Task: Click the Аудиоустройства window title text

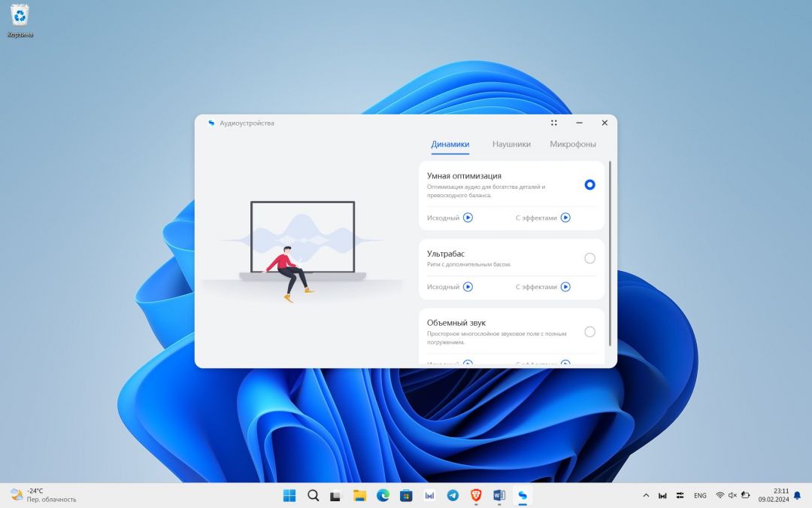Action: 247,123
